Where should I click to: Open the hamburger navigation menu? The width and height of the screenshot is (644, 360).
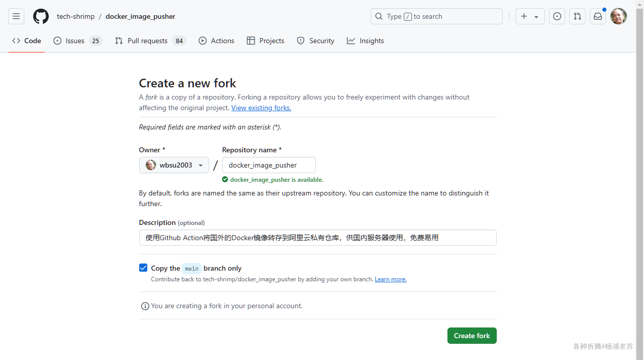point(16,16)
